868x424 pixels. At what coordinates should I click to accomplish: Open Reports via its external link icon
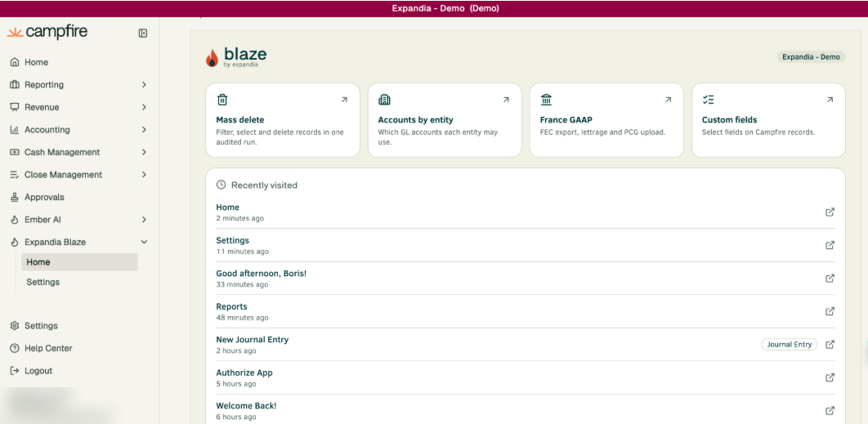click(x=830, y=311)
